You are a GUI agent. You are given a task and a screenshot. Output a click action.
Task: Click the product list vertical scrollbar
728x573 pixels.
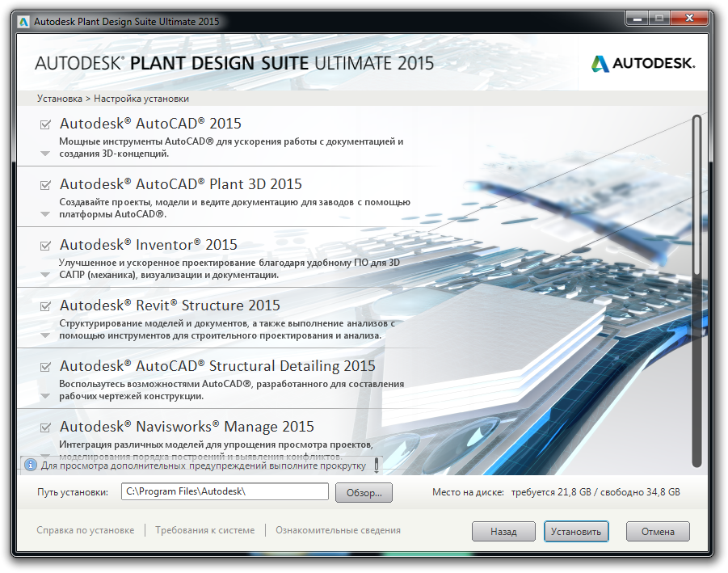[x=696, y=290]
